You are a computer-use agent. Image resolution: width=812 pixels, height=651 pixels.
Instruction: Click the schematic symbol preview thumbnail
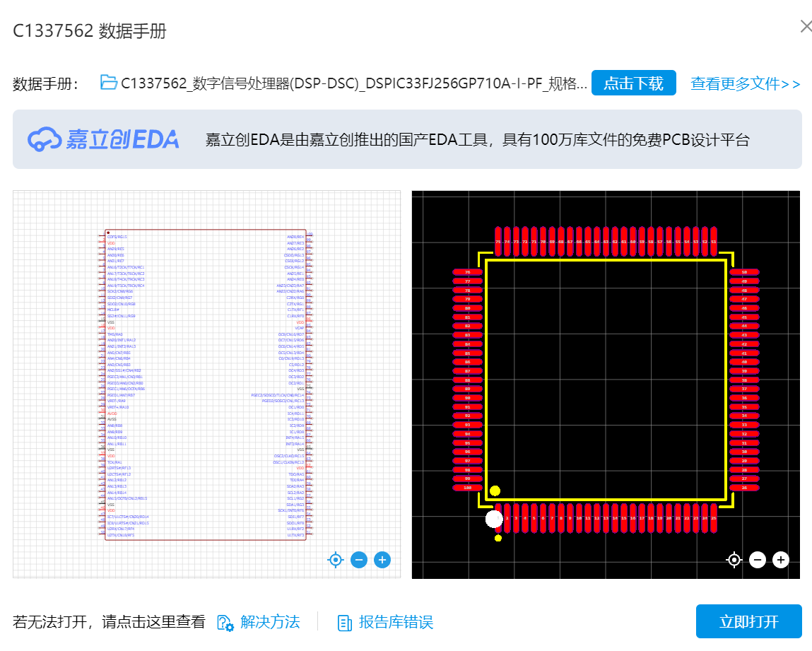(206, 385)
